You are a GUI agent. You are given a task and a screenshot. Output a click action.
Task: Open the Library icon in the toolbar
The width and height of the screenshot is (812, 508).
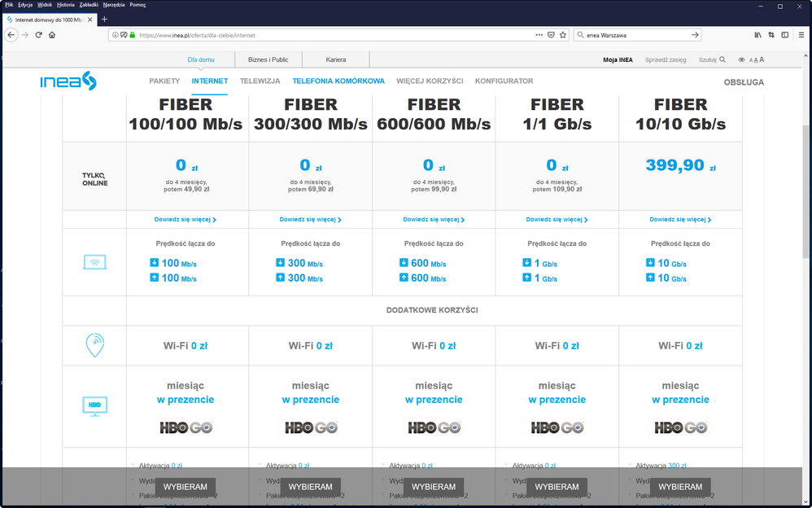tap(757, 35)
